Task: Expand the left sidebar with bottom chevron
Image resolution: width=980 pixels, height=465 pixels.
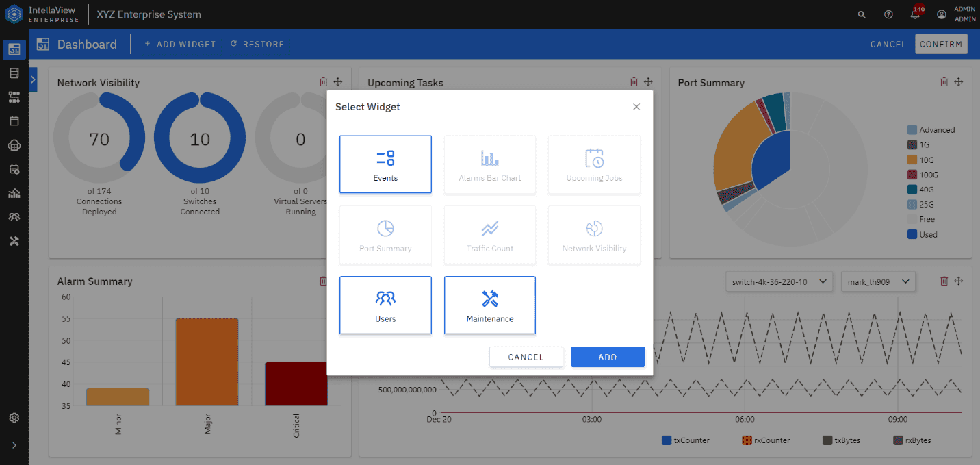Action: click(x=14, y=445)
